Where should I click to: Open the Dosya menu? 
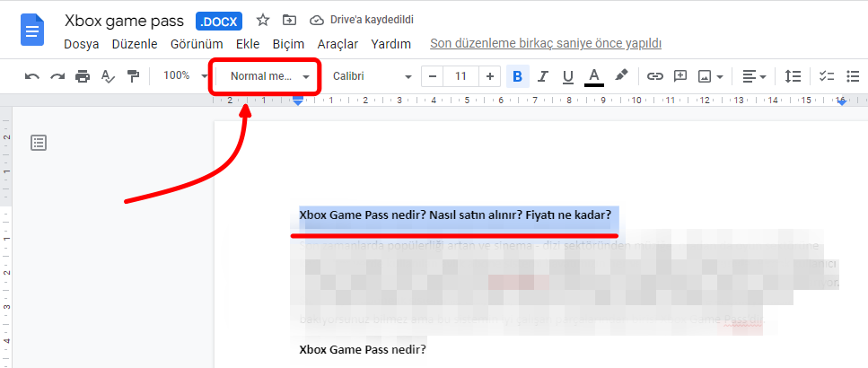click(82, 44)
